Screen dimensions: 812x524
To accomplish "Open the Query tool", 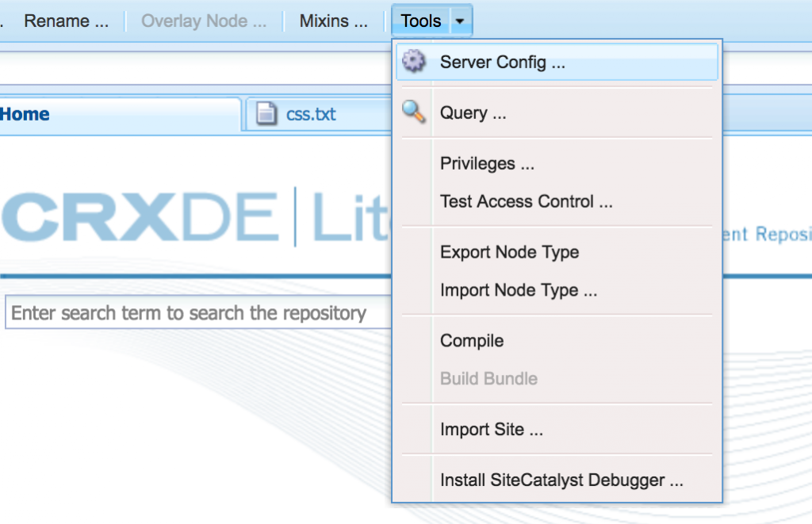I will (x=473, y=113).
